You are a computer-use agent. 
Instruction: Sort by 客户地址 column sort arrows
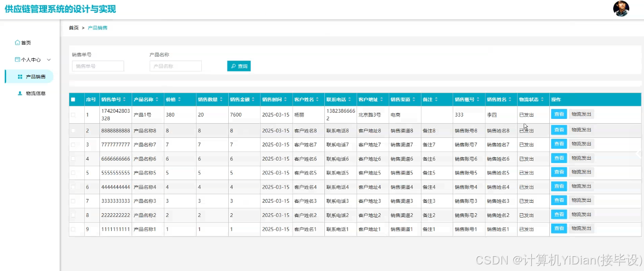click(382, 99)
